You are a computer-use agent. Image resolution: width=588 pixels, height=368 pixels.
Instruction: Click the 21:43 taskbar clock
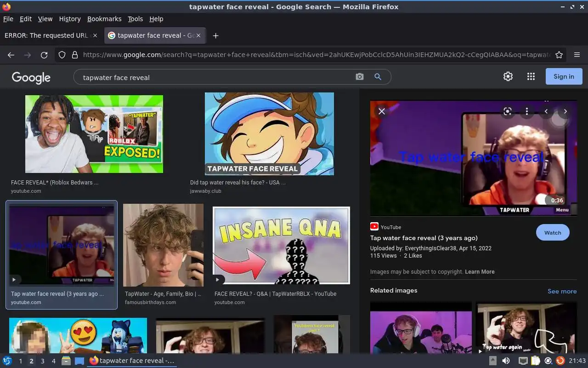577,361
